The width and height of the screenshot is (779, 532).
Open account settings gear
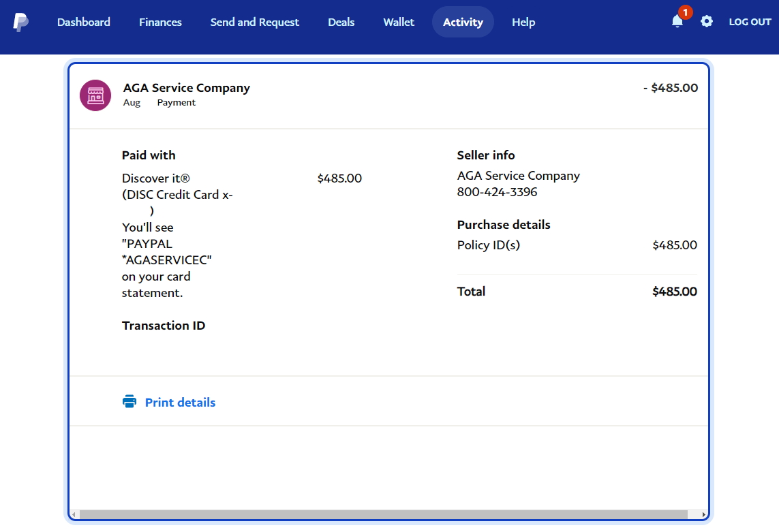click(x=707, y=22)
